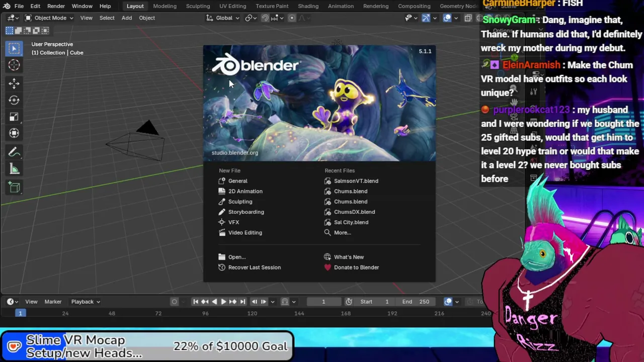Choose the Annotate pencil tool

14,152
